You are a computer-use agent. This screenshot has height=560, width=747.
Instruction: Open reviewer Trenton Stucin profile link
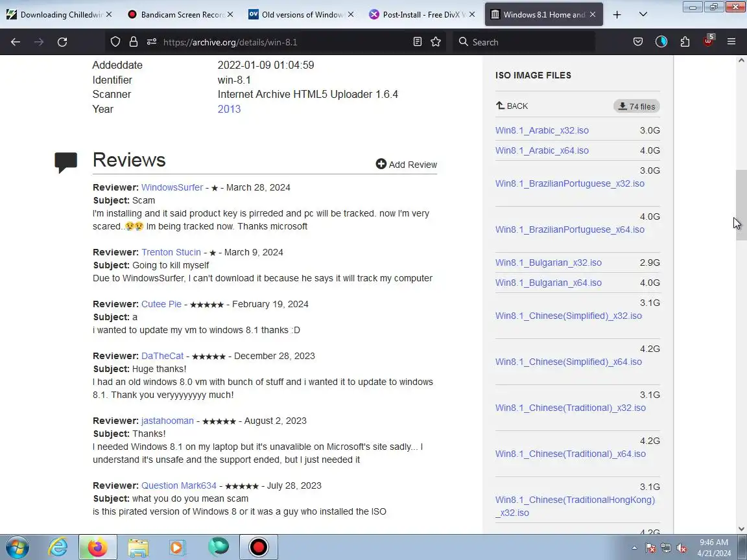[x=171, y=252]
